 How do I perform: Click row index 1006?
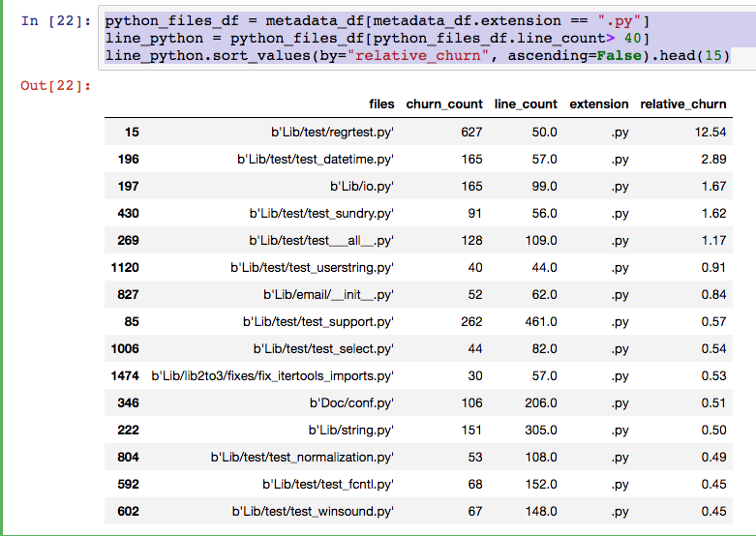coord(125,348)
